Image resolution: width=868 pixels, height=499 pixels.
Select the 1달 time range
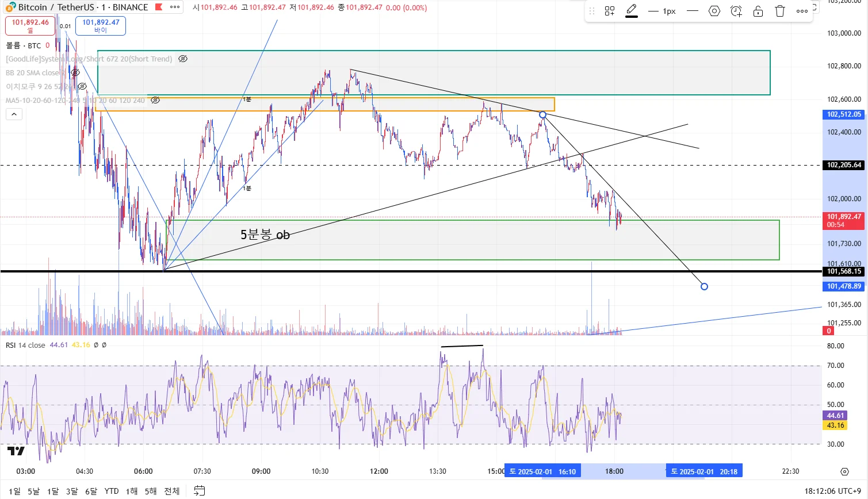click(53, 491)
